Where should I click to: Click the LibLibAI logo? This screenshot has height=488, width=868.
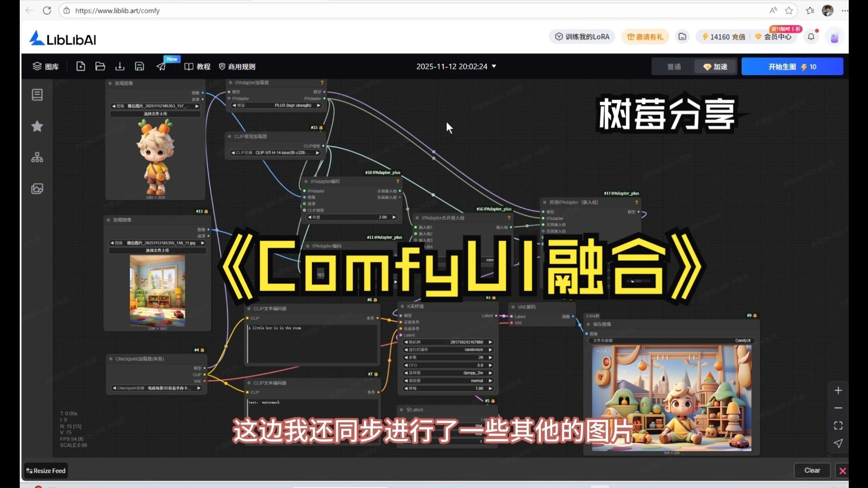63,38
